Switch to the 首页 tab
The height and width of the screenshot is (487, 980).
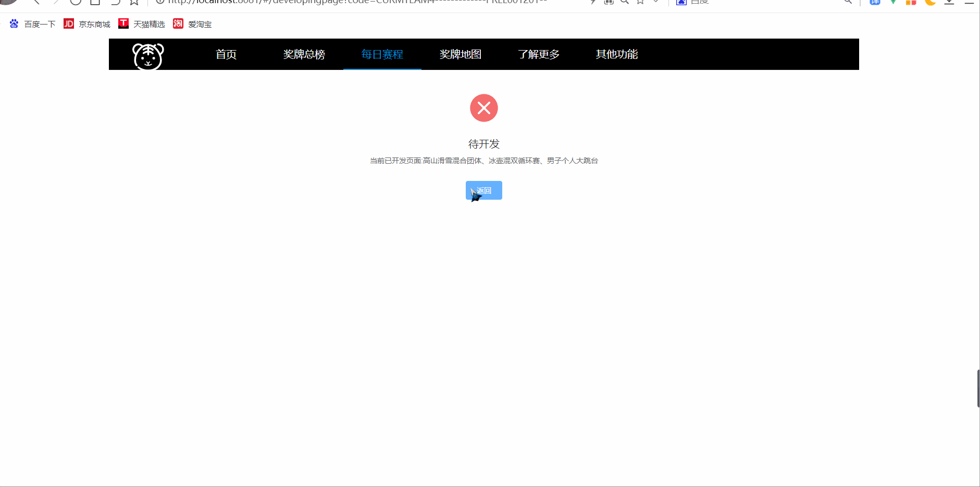(x=226, y=54)
